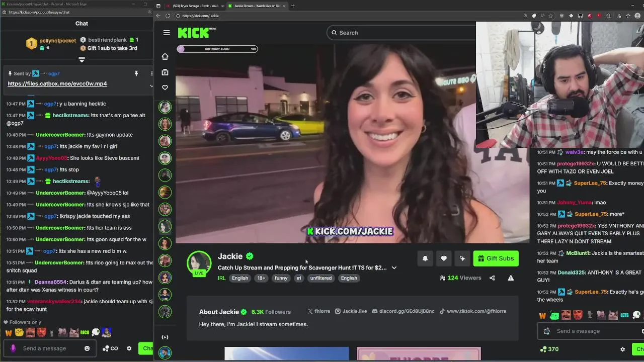Expand the sidebar with bottom toggle
644x362 pixels.
coord(165,337)
